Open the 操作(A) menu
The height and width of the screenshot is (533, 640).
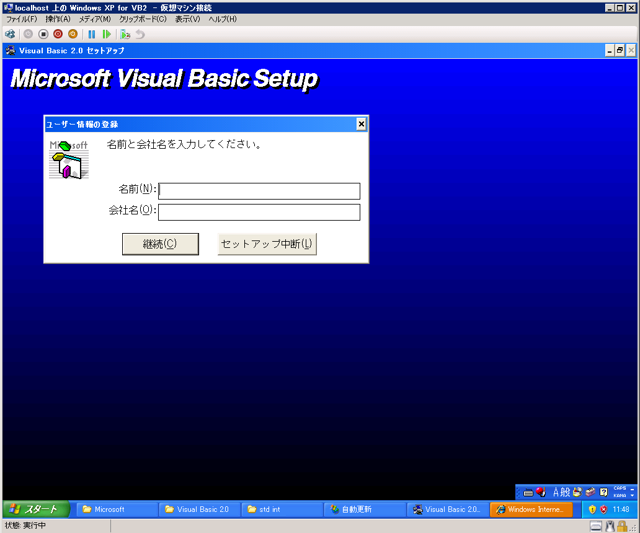pyautogui.click(x=58, y=19)
